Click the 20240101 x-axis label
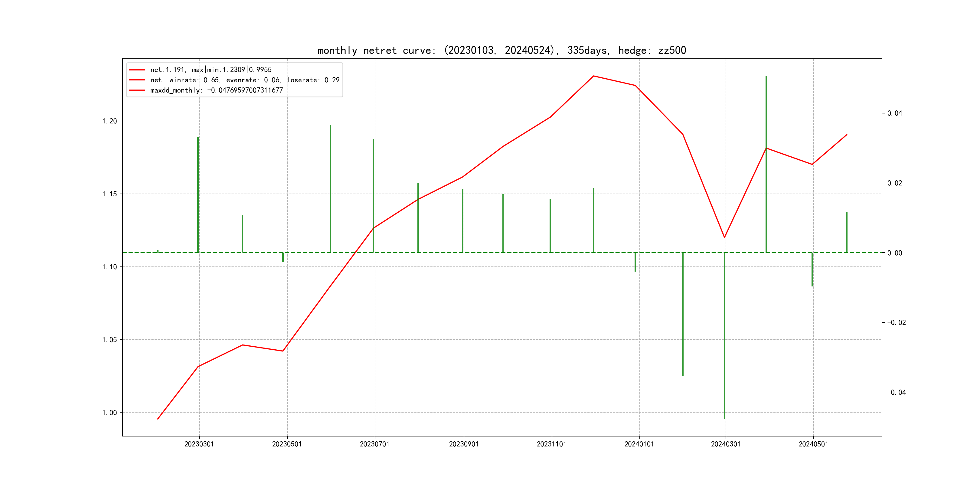 pos(639,444)
